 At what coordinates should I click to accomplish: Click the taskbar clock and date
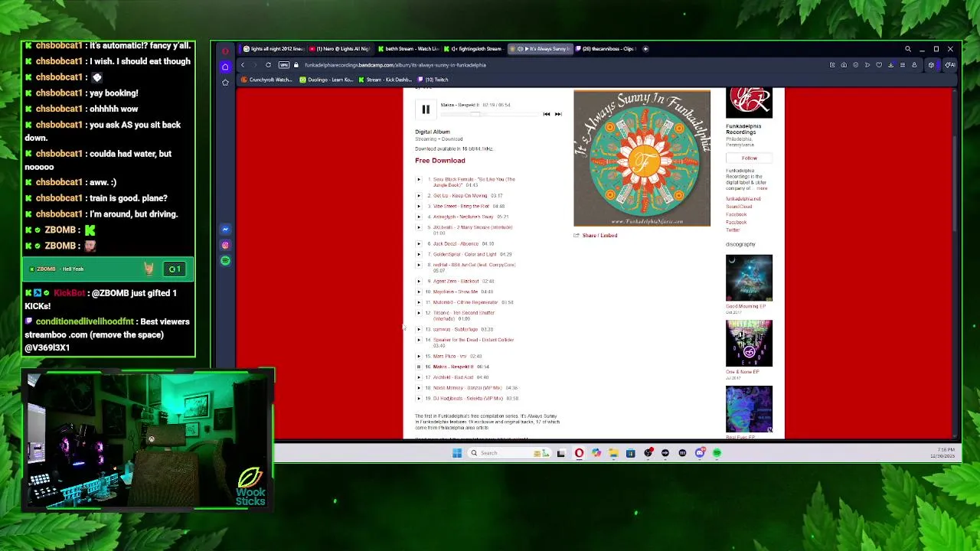[942, 453]
